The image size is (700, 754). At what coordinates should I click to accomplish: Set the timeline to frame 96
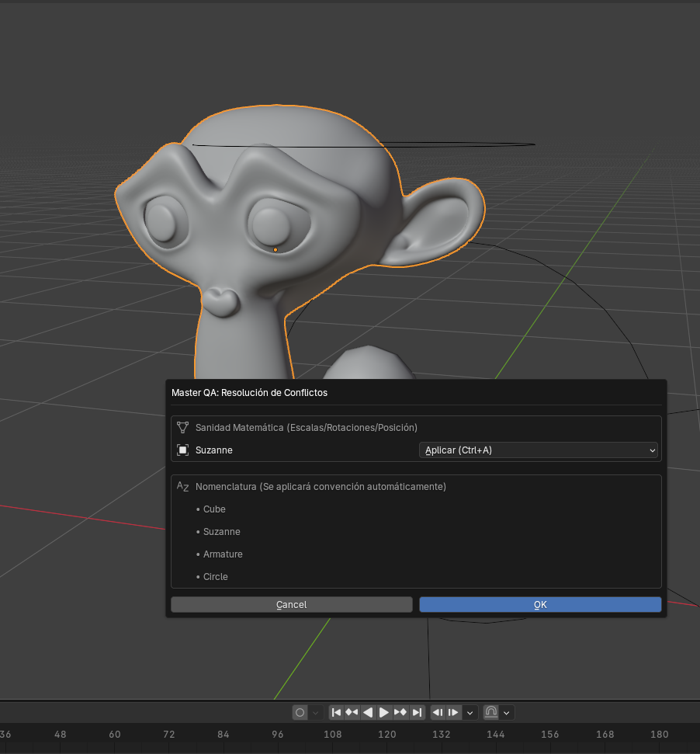coord(277,735)
